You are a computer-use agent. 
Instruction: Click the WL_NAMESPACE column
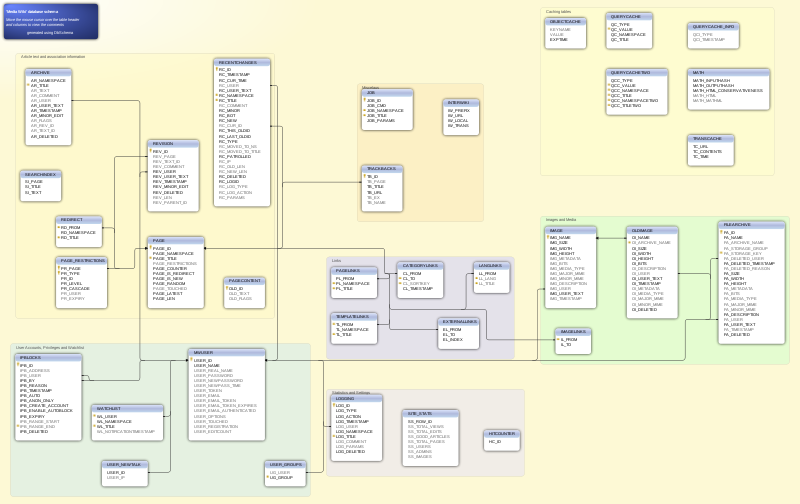click(114, 421)
